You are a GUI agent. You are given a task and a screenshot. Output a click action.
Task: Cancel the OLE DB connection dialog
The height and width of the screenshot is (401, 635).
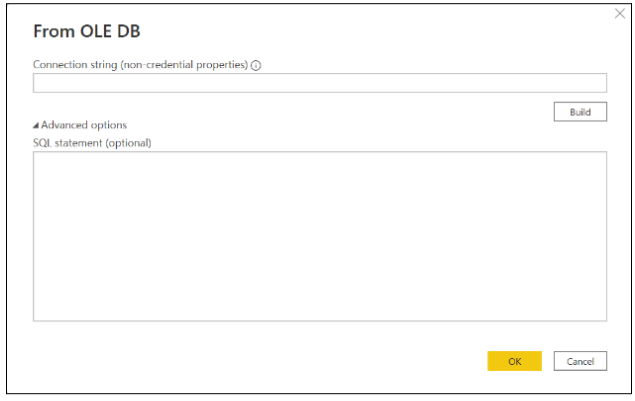[x=580, y=361]
